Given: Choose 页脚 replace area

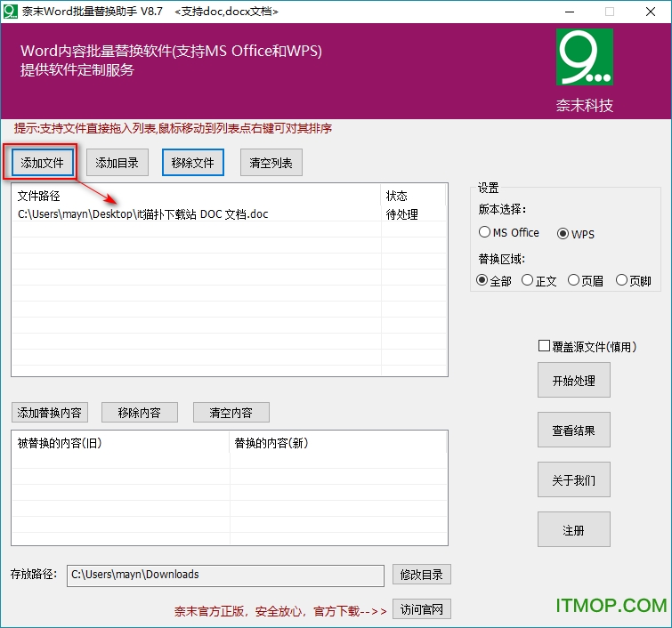Looking at the screenshot, I should coord(634,281).
